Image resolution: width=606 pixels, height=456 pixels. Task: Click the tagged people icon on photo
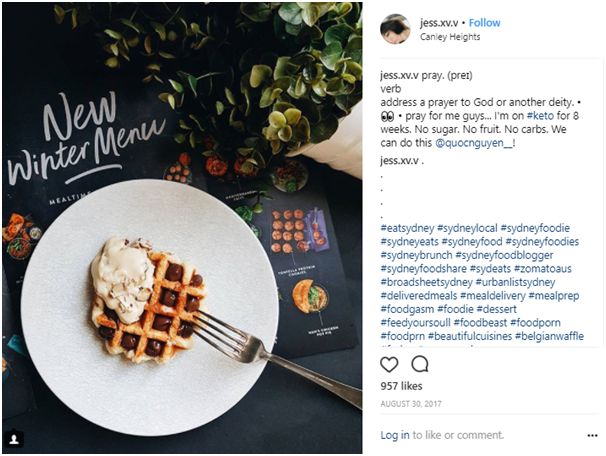tap(14, 439)
